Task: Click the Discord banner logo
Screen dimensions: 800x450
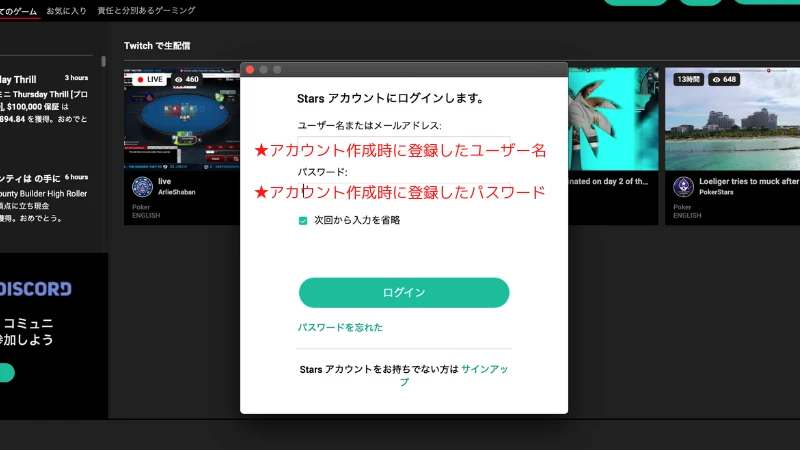Action: tap(36, 289)
